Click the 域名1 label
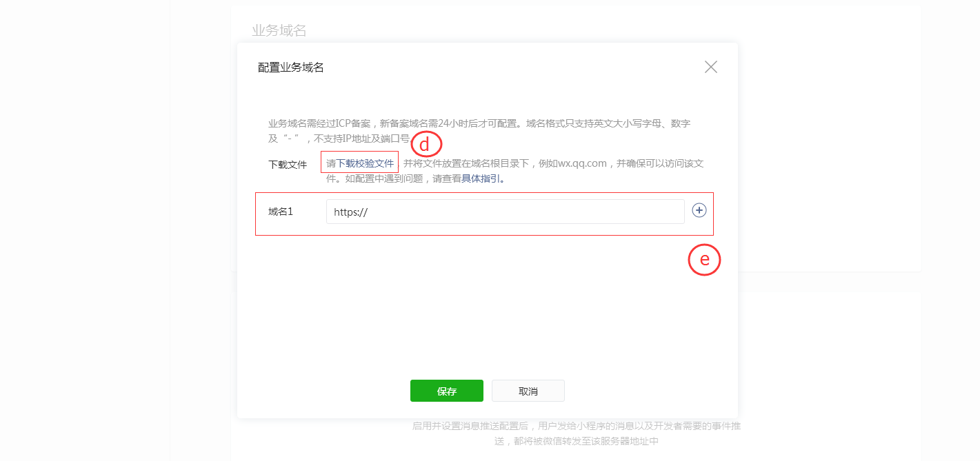Screen dimensions: 980x461 [281, 212]
